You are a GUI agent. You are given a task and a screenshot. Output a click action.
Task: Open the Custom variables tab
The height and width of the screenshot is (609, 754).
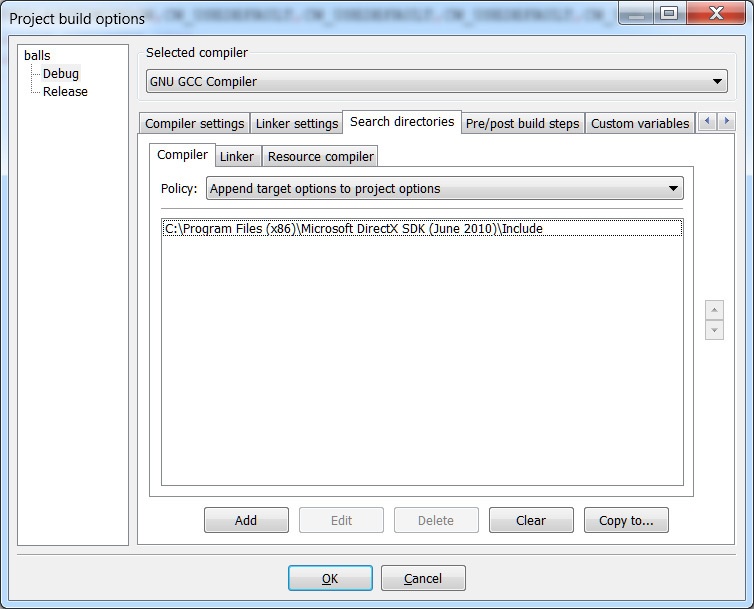640,124
